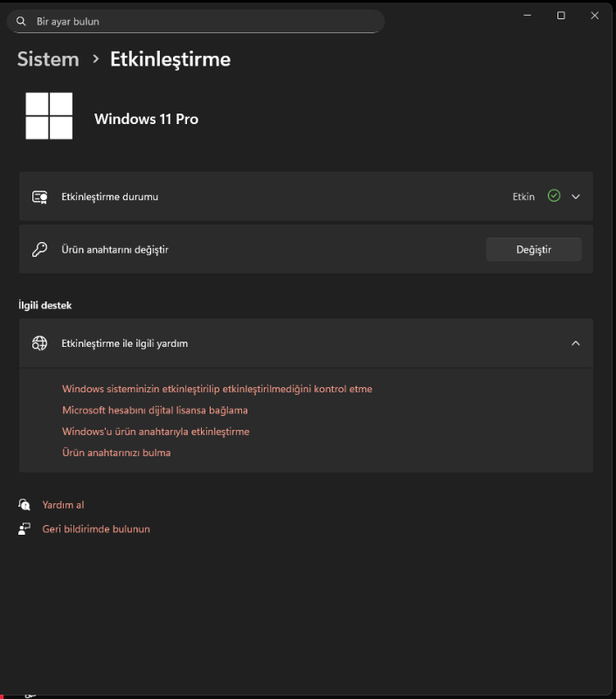This screenshot has height=699, width=616.
Task: Expand the Etkinleştirme durumu chevron
Action: point(576,197)
